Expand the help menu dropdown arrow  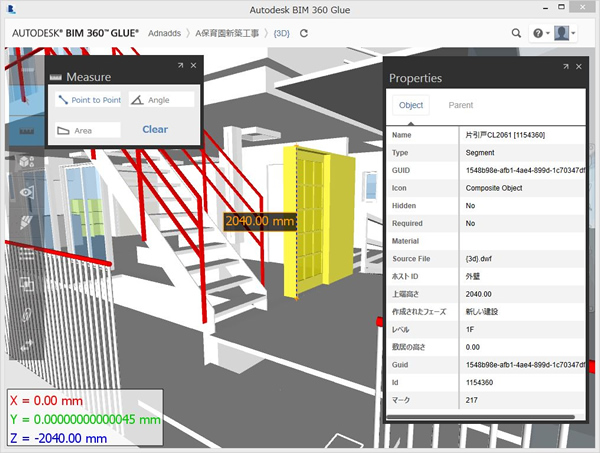(548, 33)
